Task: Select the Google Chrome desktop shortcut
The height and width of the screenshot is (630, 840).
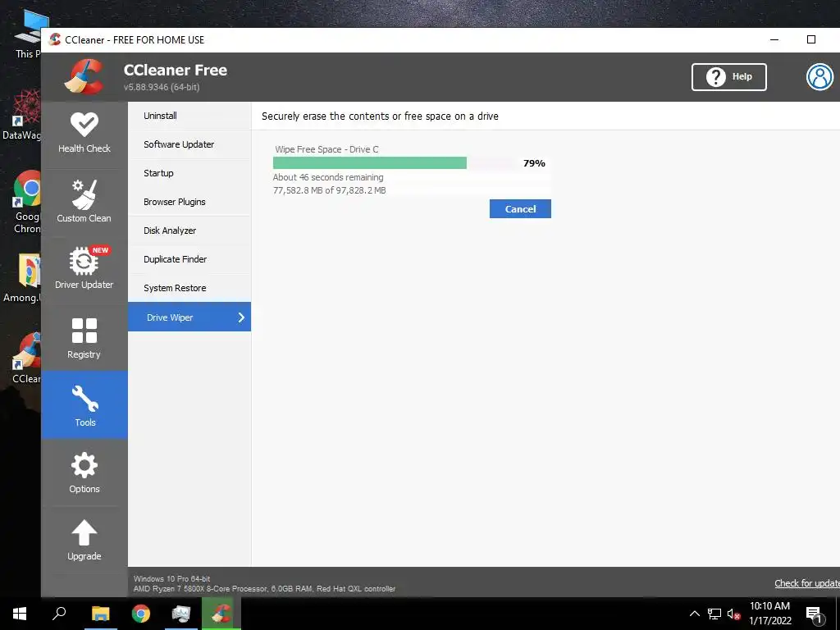Action: (27, 202)
